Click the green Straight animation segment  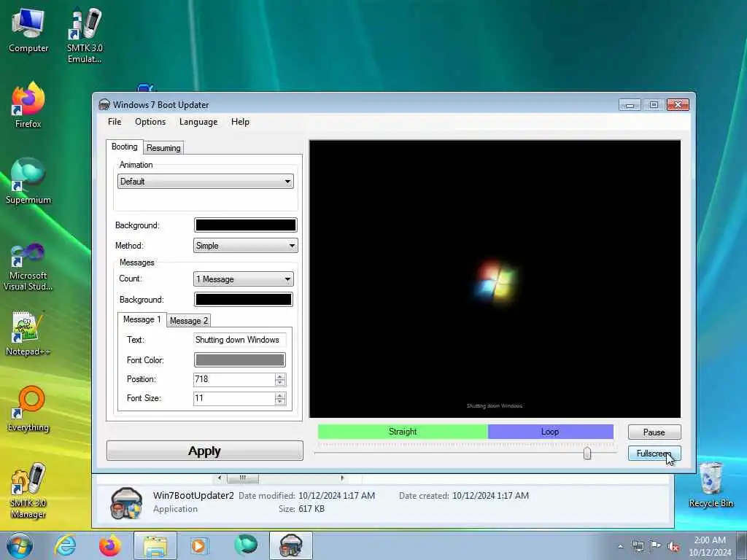click(x=403, y=432)
